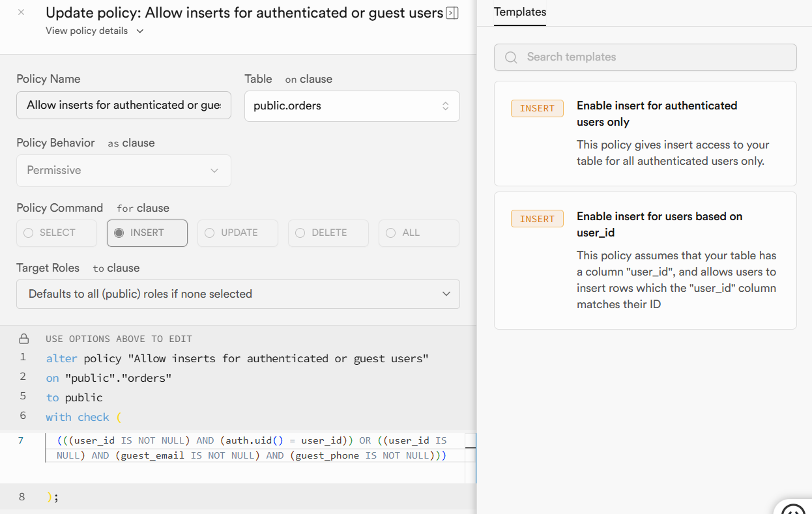Click the INSERT badge for authenticated users template

(x=537, y=109)
